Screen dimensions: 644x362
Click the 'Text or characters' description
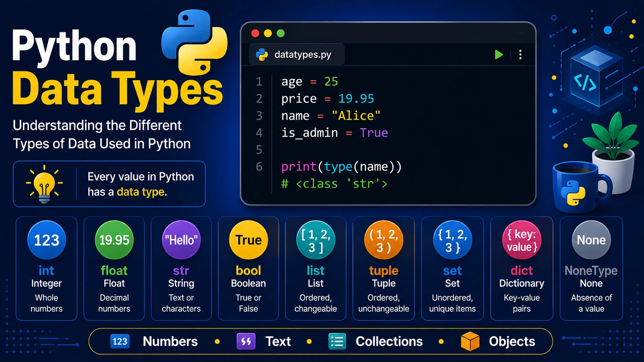tap(181, 303)
